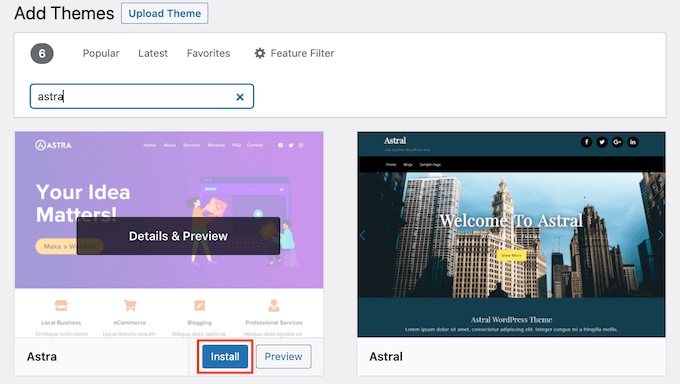Open the Feature Filter link

click(x=294, y=53)
